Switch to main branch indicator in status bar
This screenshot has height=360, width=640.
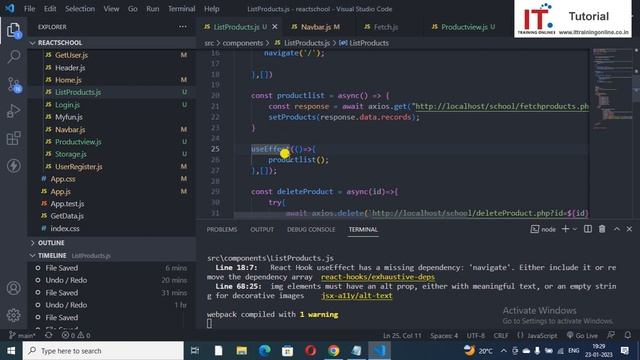pos(22,335)
